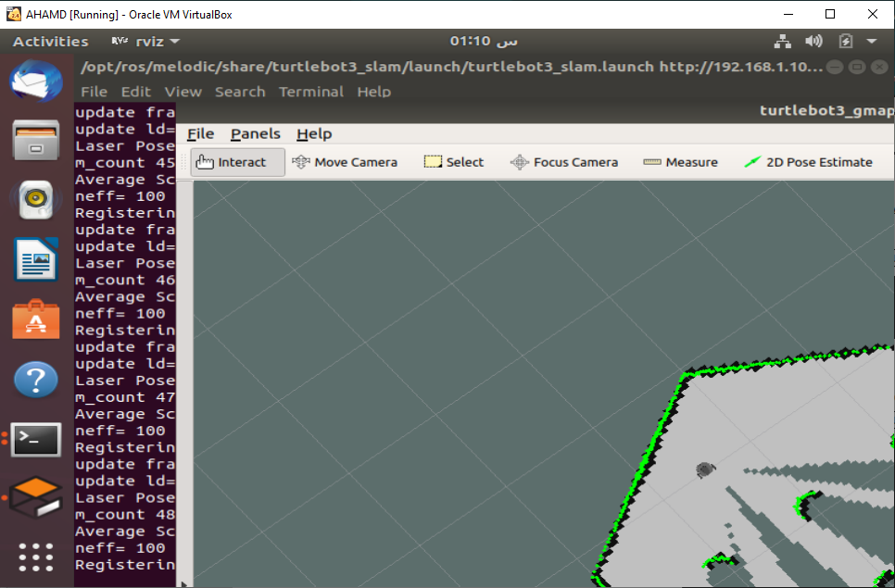Open the Panels menu in RViz

(255, 133)
